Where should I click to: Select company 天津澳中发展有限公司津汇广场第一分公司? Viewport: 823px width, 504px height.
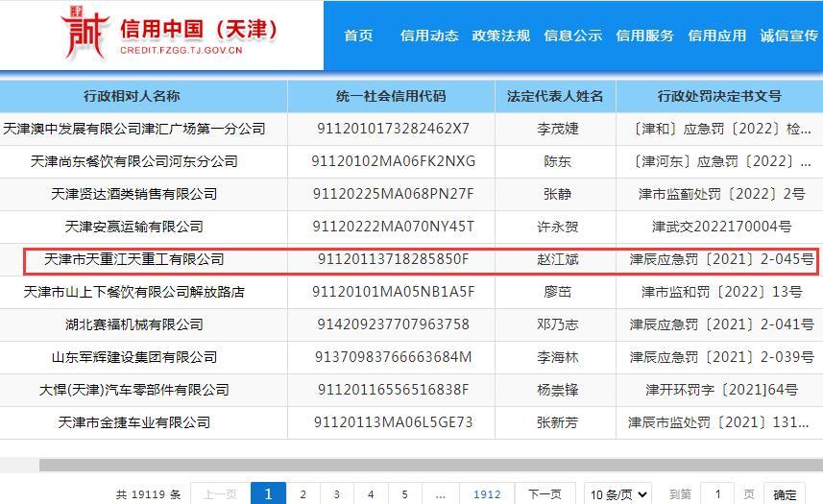134,129
